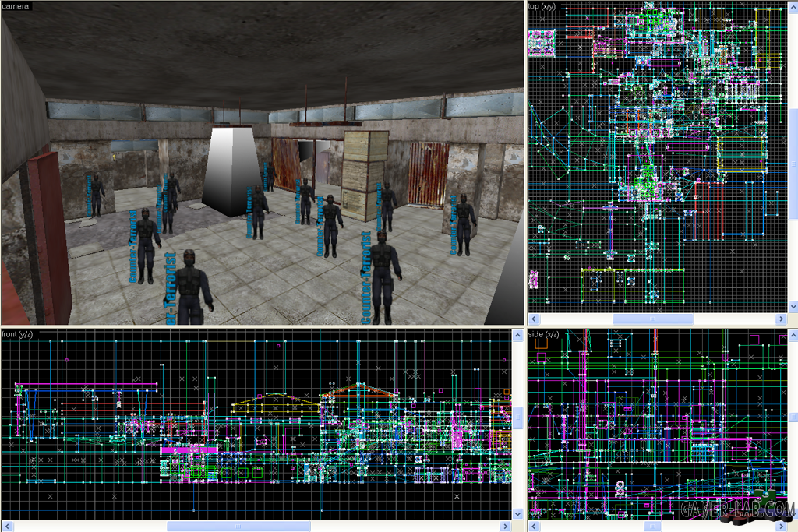Click the 'front (y/z)' viewport label
The height and width of the screenshot is (532, 798).
17,334
